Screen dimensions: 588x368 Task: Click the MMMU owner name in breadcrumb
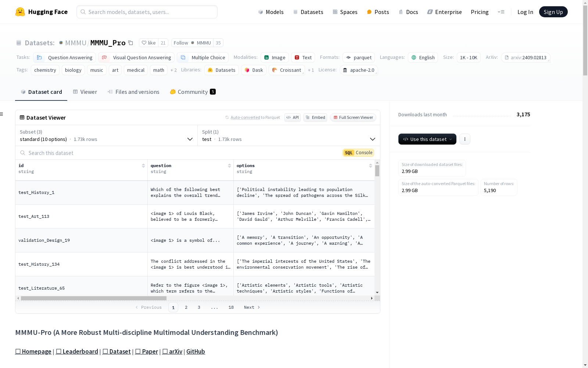pyautogui.click(x=76, y=43)
